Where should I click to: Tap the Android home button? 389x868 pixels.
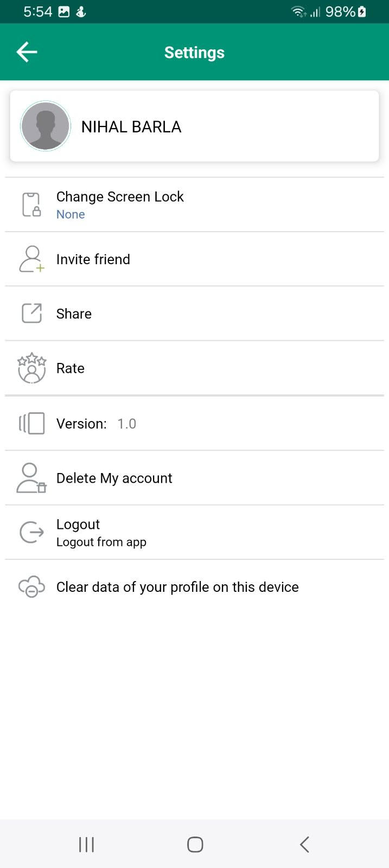click(195, 844)
